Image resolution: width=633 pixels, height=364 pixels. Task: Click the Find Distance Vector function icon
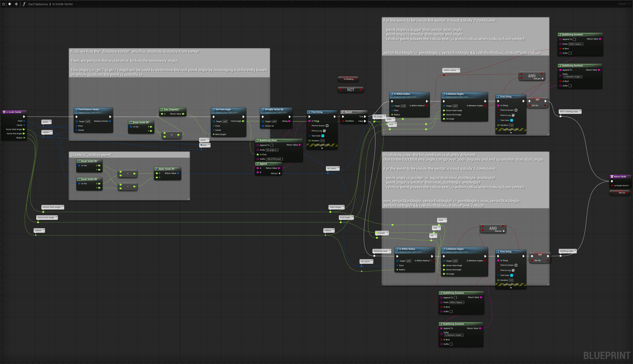pyautogui.click(x=77, y=109)
